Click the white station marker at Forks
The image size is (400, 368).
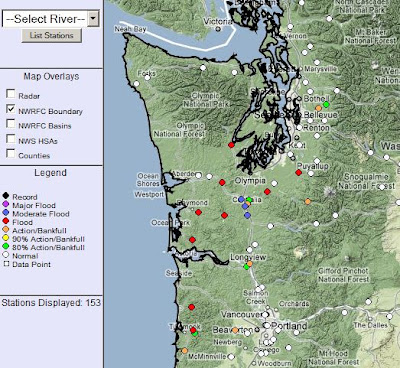click(148, 78)
